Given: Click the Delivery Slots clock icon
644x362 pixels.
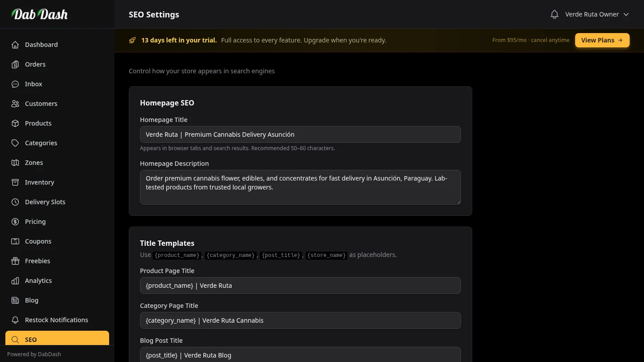Looking at the screenshot, I should tap(15, 202).
